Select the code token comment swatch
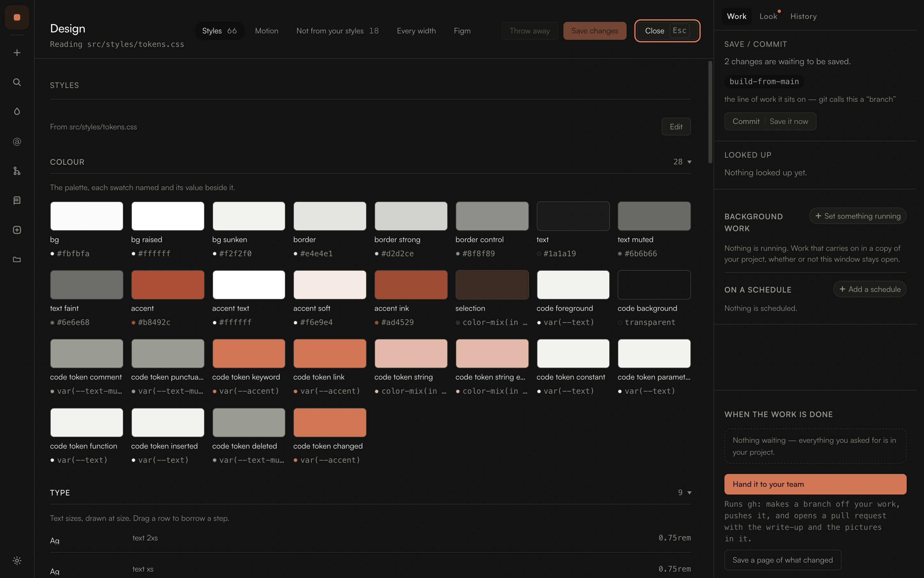This screenshot has width=924, height=578. (x=87, y=354)
